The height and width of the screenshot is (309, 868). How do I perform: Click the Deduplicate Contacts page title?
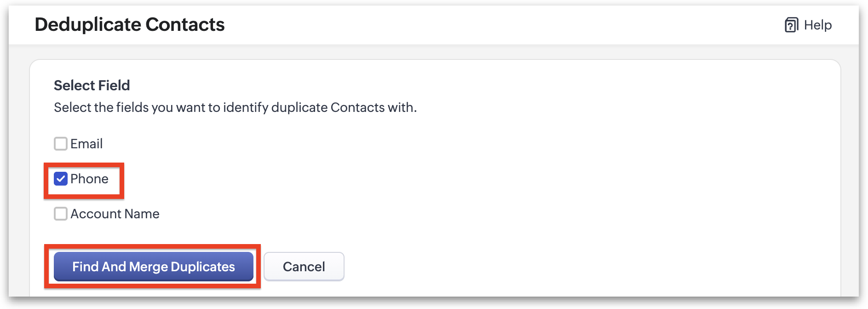click(130, 24)
